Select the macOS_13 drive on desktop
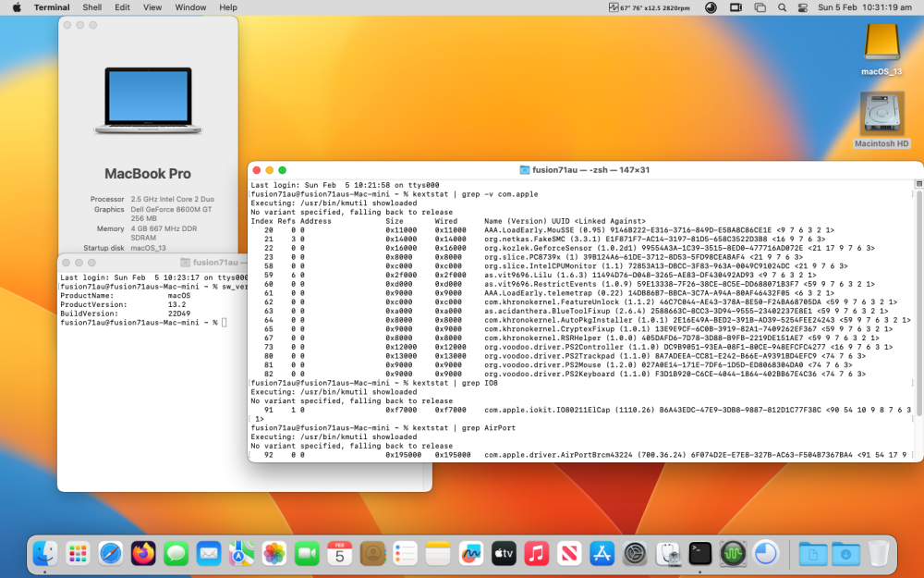The image size is (924, 578). pos(881,49)
